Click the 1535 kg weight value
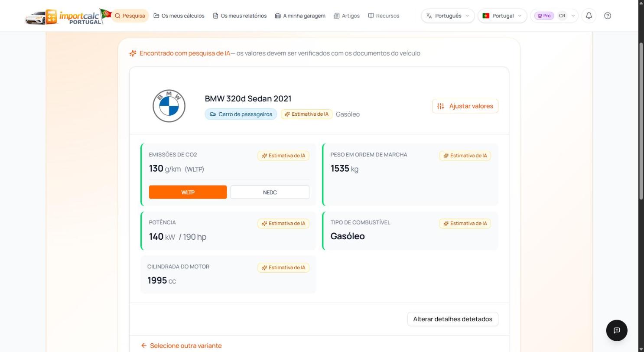This screenshot has width=644, height=352. pyautogui.click(x=345, y=169)
